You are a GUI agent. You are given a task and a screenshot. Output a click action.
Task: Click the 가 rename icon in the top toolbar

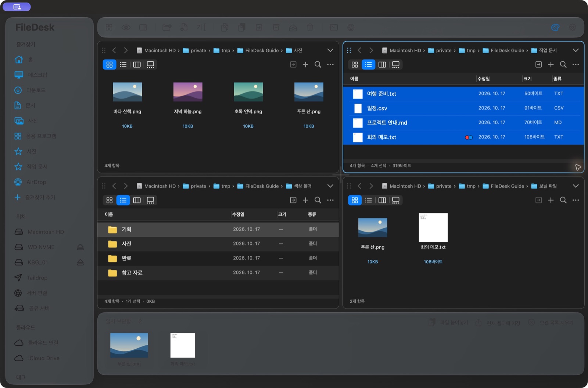coord(201,28)
